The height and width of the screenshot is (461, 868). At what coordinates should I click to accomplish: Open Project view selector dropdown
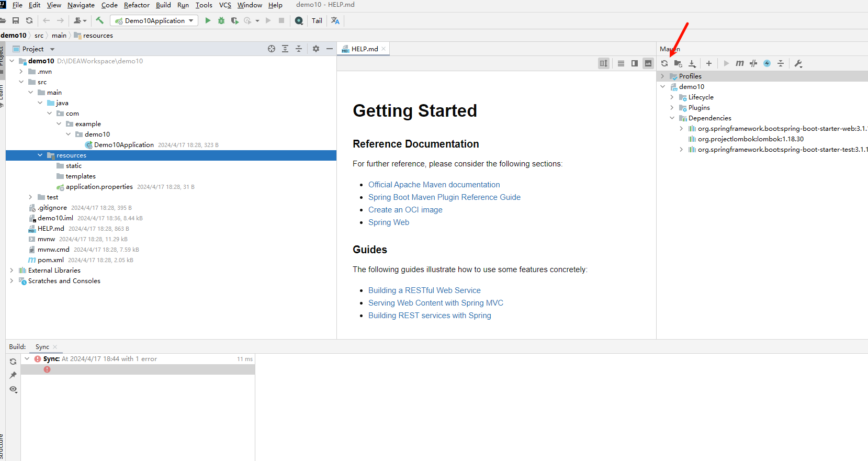coord(52,49)
